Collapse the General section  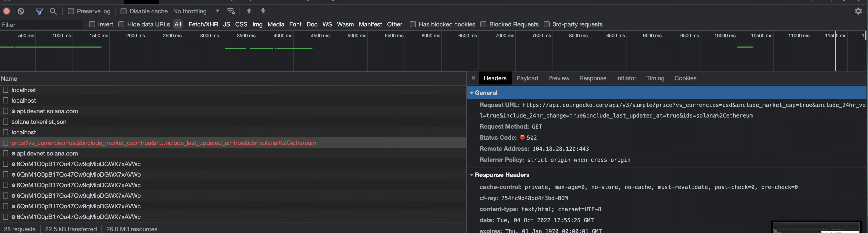point(471,93)
